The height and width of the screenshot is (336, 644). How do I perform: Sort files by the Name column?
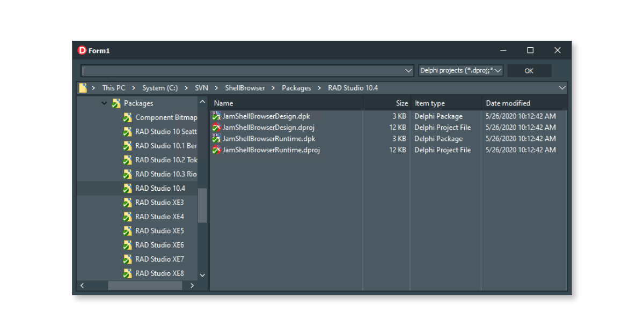pyautogui.click(x=224, y=103)
